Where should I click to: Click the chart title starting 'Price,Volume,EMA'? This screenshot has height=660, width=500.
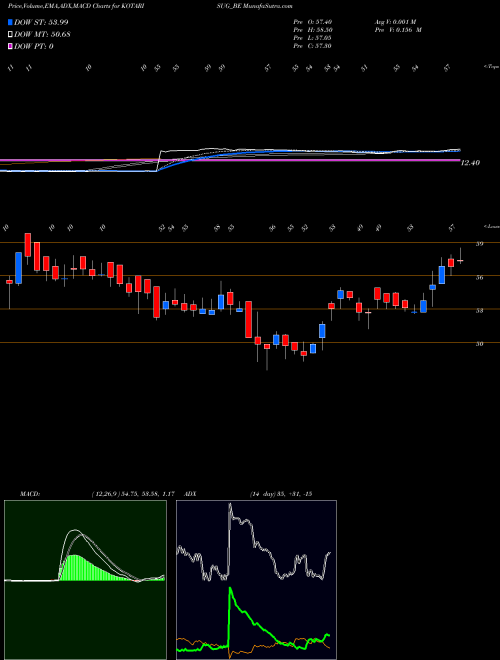point(74,6)
